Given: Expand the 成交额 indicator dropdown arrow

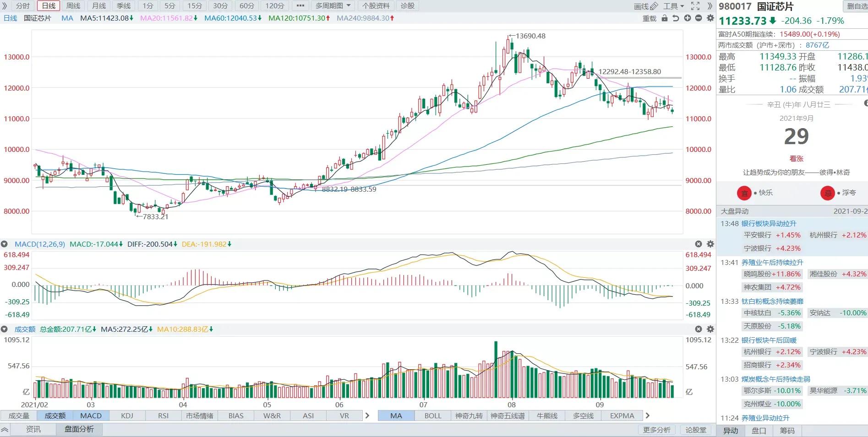Looking at the screenshot, I should pos(4,329).
